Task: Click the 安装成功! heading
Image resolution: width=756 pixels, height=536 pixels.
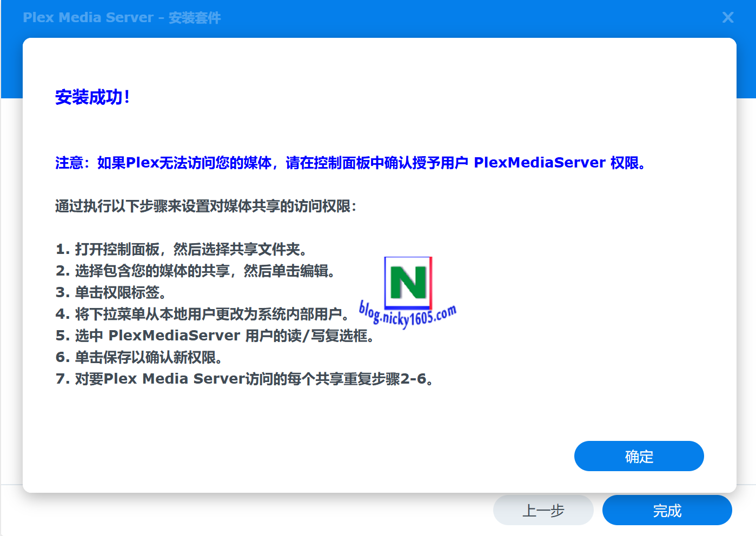Action: [x=92, y=97]
